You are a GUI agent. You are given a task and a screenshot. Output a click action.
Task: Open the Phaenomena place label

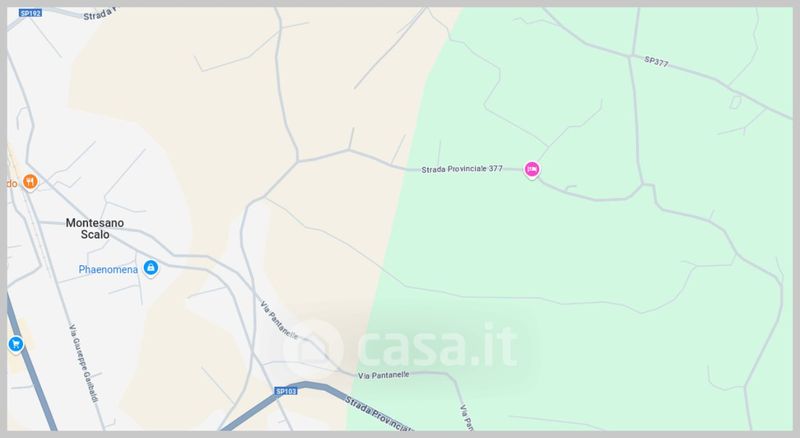(108, 270)
